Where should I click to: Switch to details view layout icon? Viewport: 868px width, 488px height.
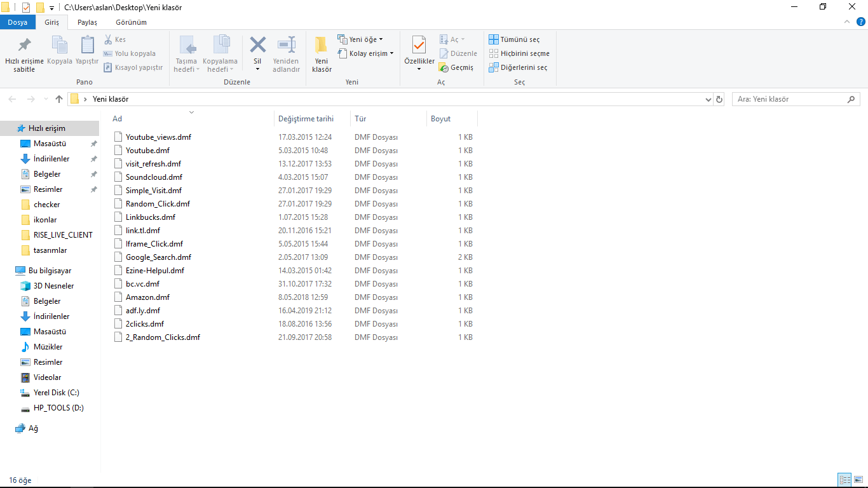(844, 480)
